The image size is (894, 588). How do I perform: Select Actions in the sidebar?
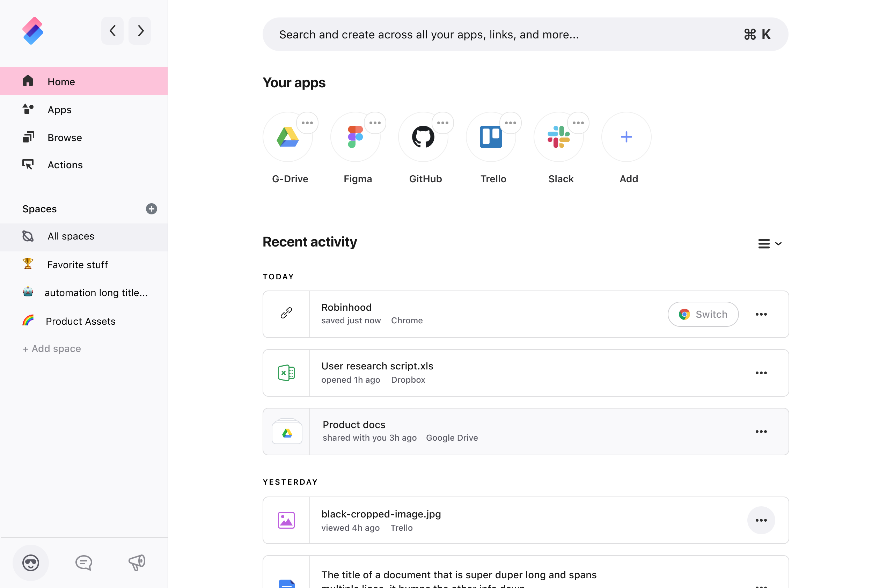point(65,164)
